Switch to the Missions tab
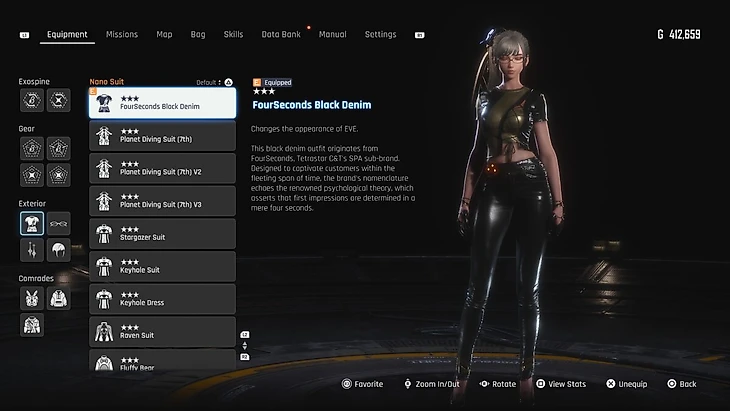Viewport: 730px width, 411px height. (122, 34)
